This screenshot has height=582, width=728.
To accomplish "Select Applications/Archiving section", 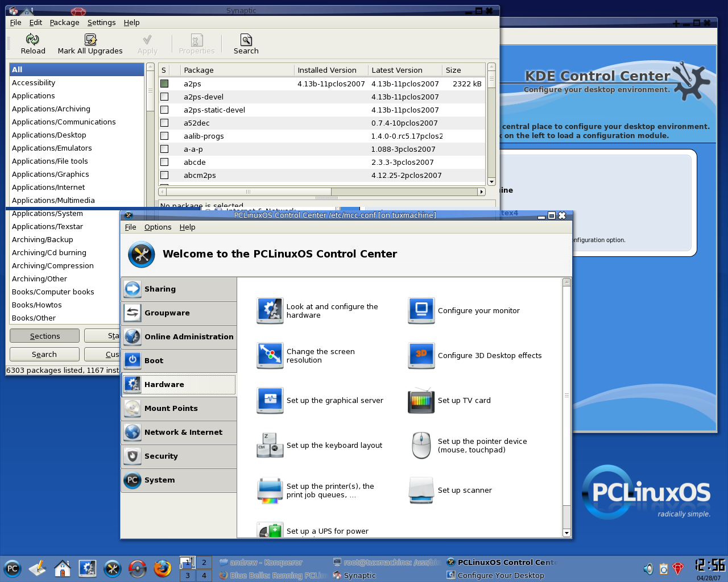I will (x=77, y=109).
